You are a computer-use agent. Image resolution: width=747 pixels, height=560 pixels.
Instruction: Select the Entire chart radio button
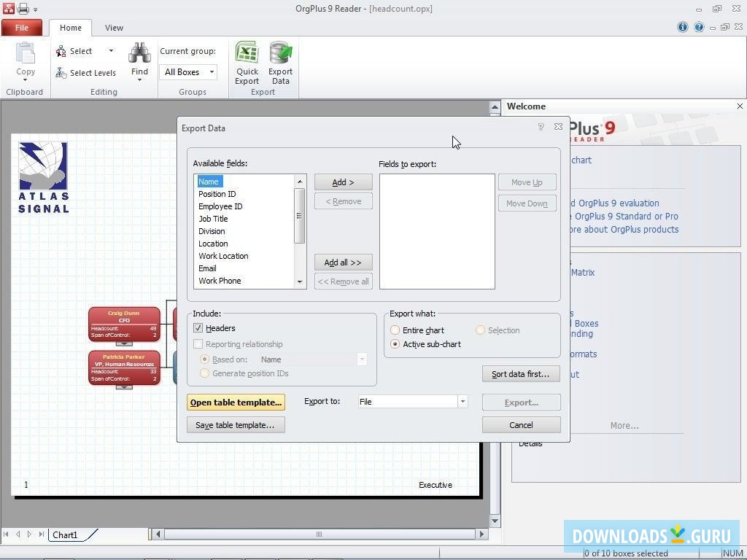(x=395, y=330)
